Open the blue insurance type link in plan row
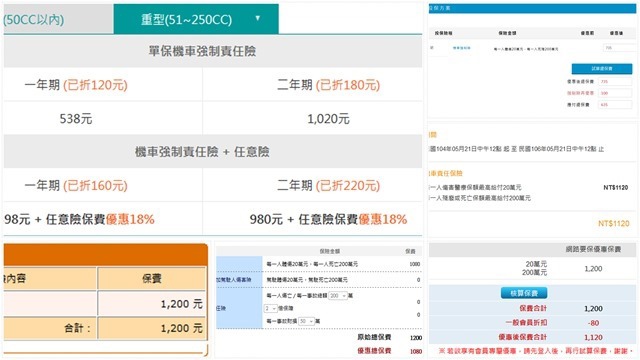Screen dimensions: 640x360 tap(461, 48)
